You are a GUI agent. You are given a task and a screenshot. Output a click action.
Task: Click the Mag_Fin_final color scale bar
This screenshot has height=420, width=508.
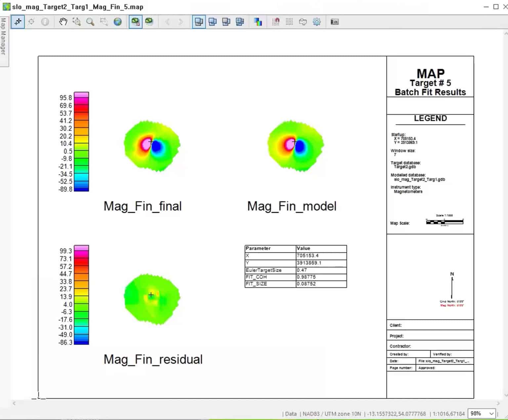(81, 142)
